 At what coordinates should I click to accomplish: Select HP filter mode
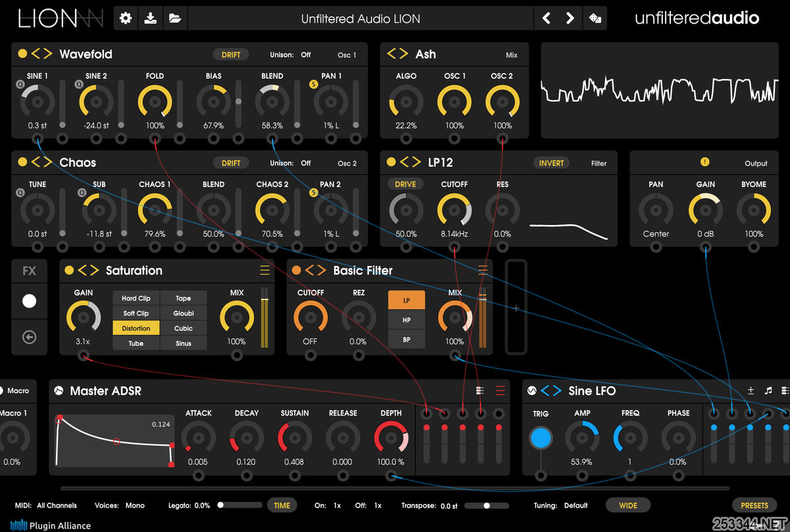coord(406,320)
